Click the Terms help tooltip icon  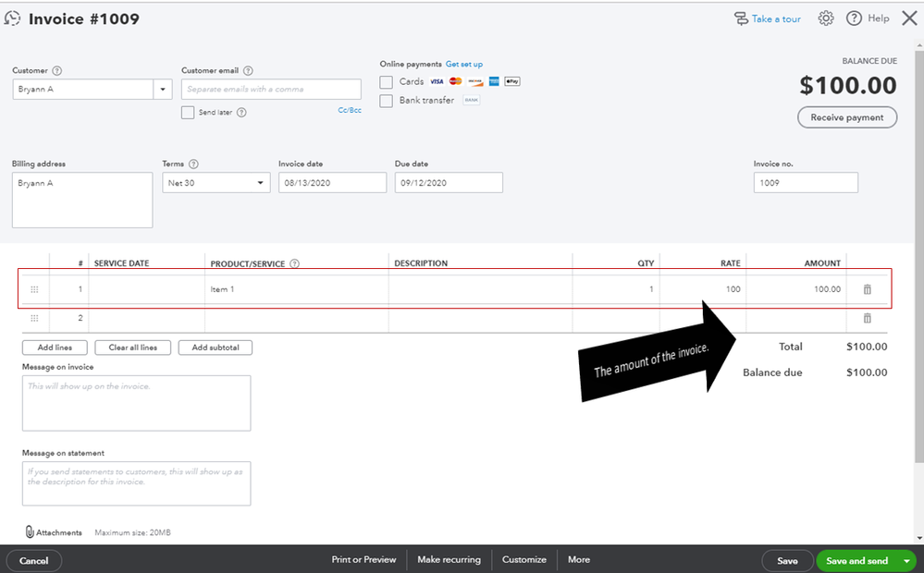click(x=193, y=165)
